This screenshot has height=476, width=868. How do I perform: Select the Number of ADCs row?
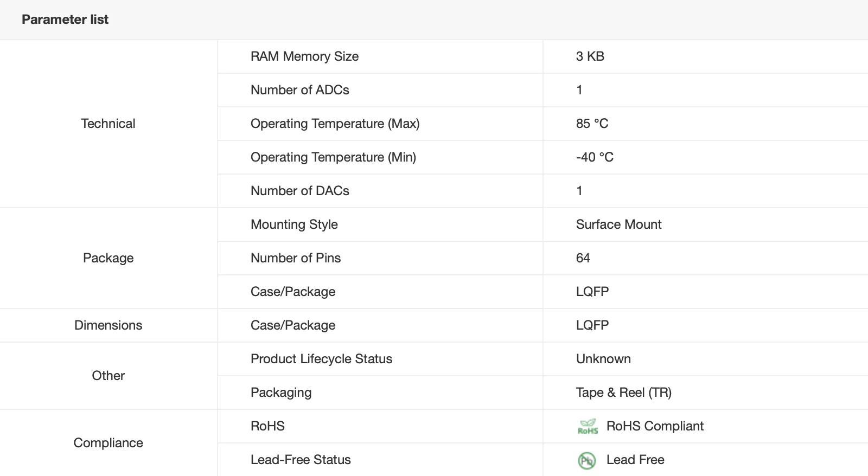tap(300, 90)
